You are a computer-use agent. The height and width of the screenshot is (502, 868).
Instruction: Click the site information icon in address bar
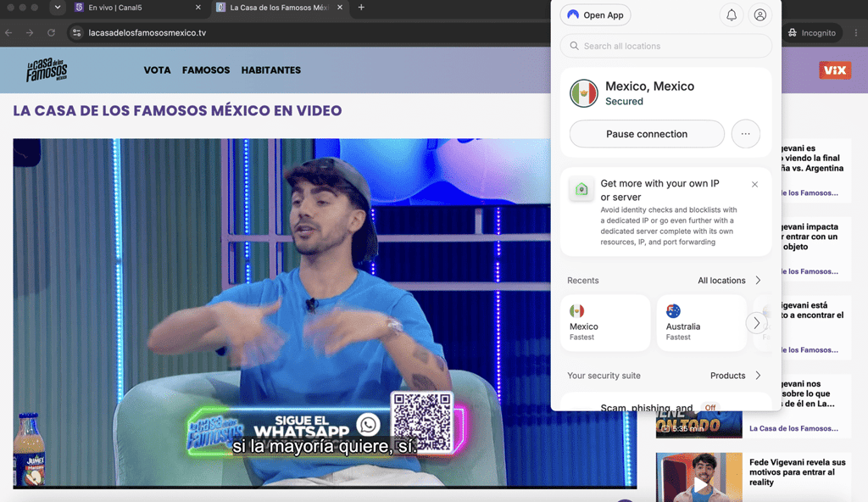point(77,33)
